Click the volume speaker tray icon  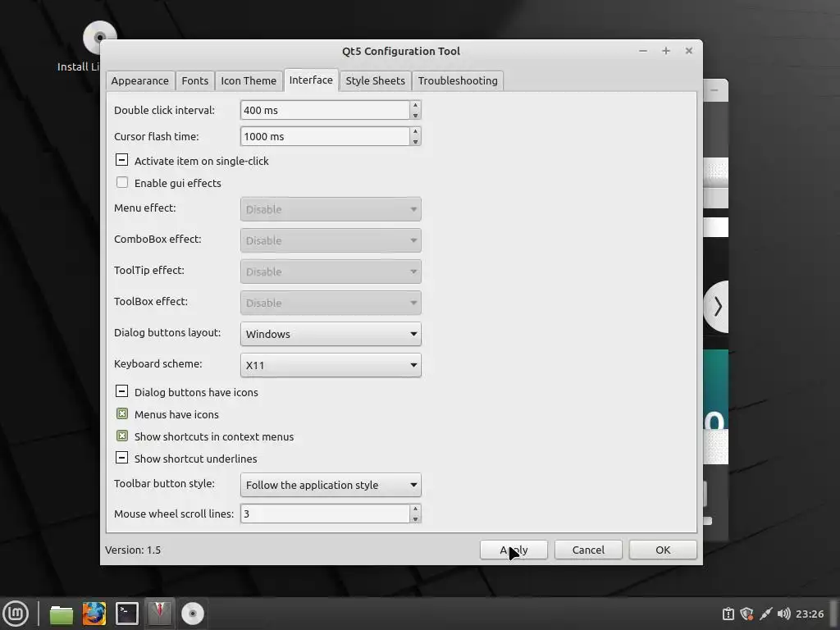point(783,614)
